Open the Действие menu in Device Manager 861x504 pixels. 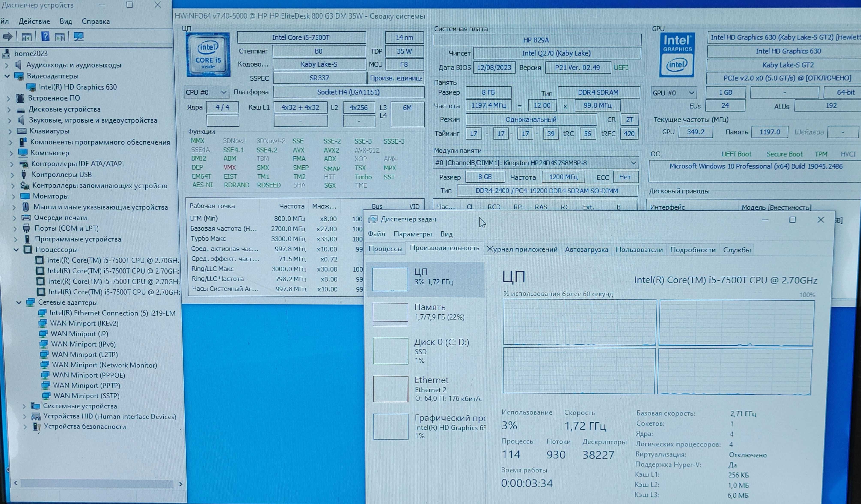34,21
